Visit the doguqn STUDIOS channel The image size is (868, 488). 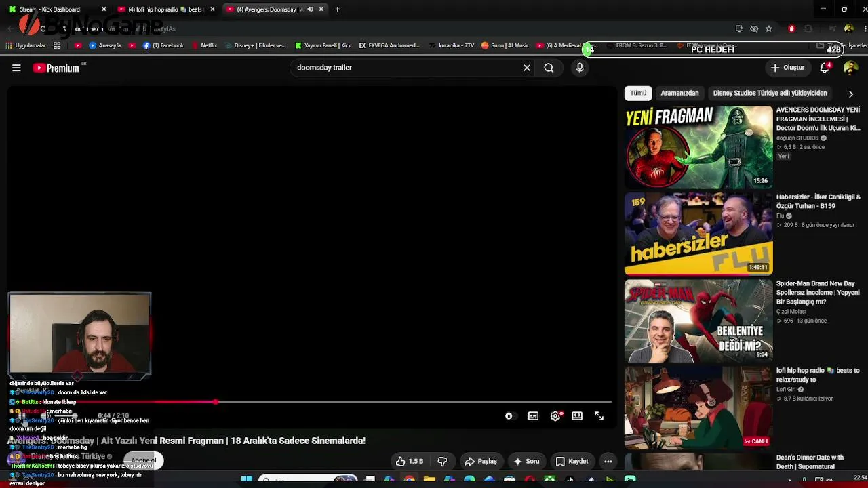[797, 138]
